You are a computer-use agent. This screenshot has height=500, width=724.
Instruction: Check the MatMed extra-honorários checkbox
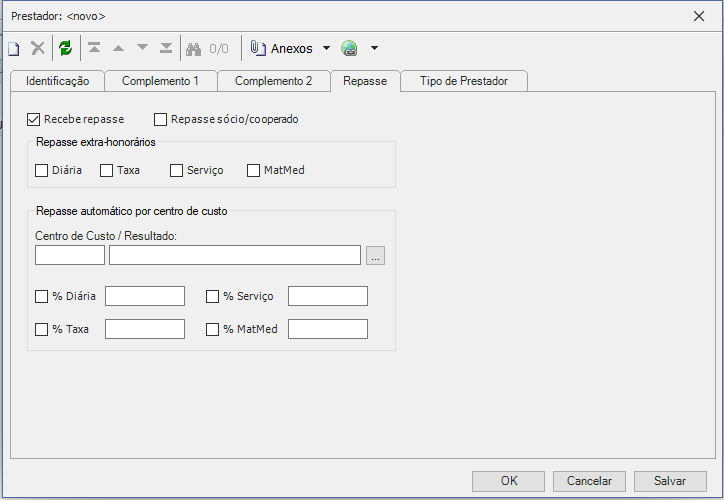click(x=254, y=170)
